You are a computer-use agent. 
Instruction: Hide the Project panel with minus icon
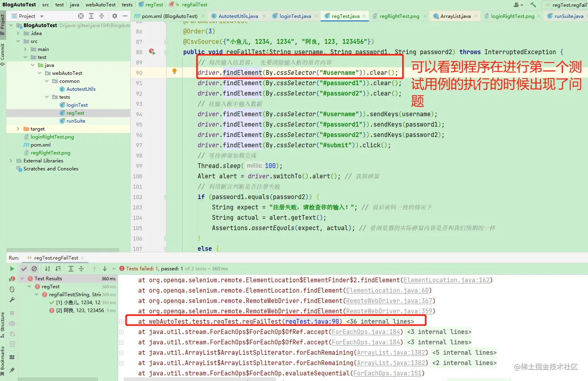tap(125, 16)
